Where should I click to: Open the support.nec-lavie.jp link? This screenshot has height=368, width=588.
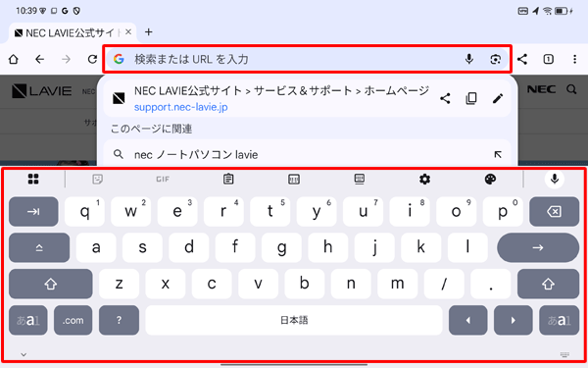[180, 107]
